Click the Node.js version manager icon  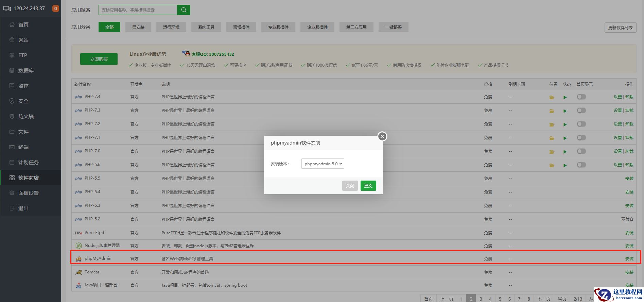79,246
